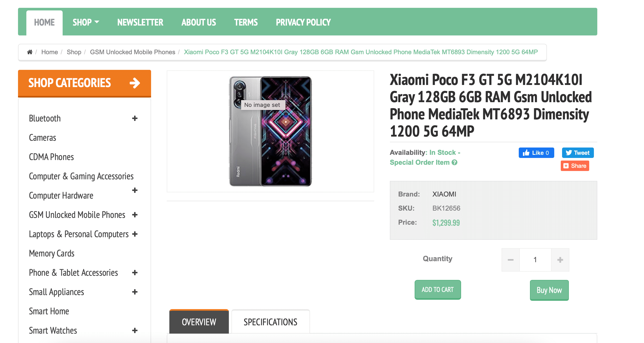This screenshot has width=644, height=343.
Task: Open the NEWSLETTER page from the navbar
Action: click(140, 22)
